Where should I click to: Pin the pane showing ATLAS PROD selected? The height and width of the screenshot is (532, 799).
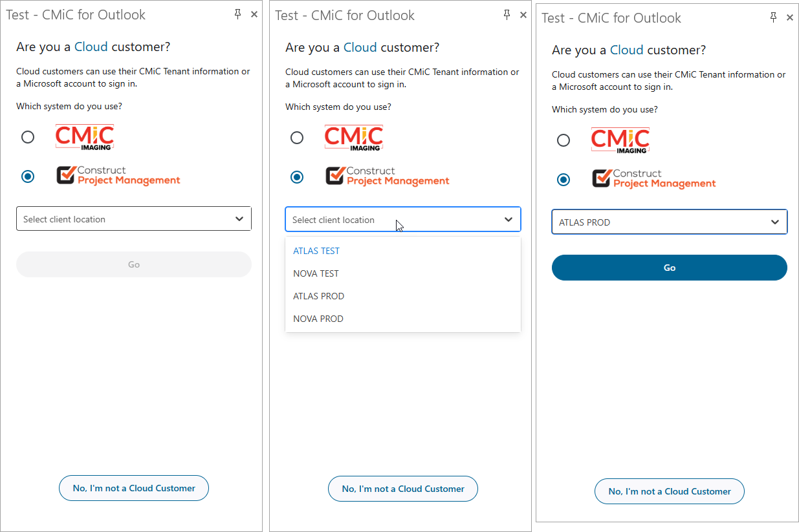(x=773, y=17)
